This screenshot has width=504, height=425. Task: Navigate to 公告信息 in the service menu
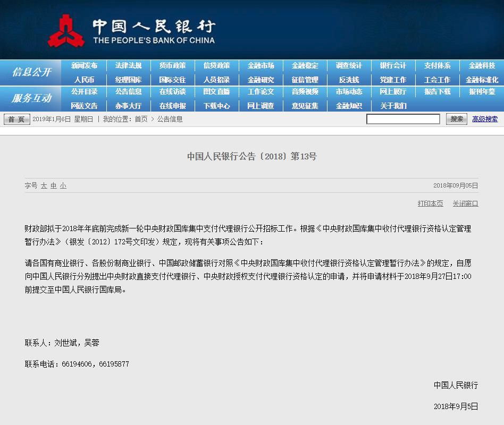[x=128, y=92]
